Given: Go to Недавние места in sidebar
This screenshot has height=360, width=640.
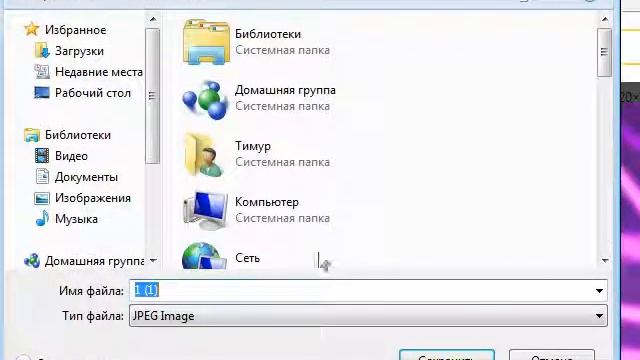Looking at the screenshot, I should click(x=99, y=72).
